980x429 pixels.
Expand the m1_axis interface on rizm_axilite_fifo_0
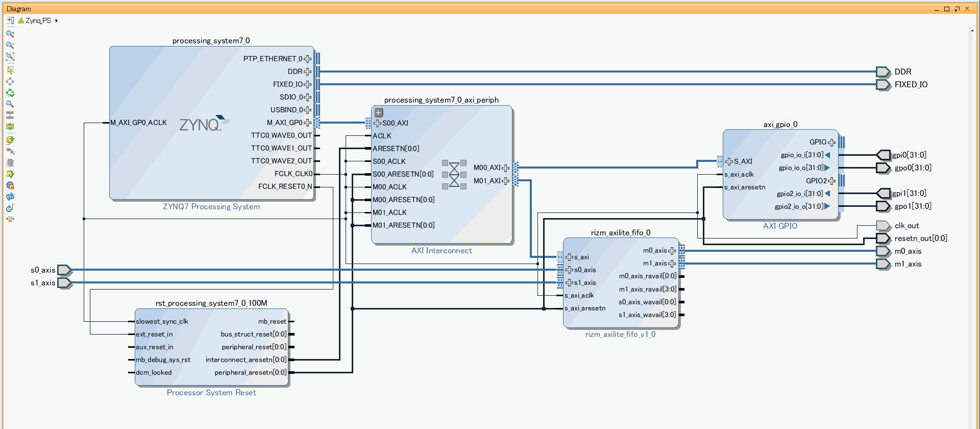[x=672, y=264]
